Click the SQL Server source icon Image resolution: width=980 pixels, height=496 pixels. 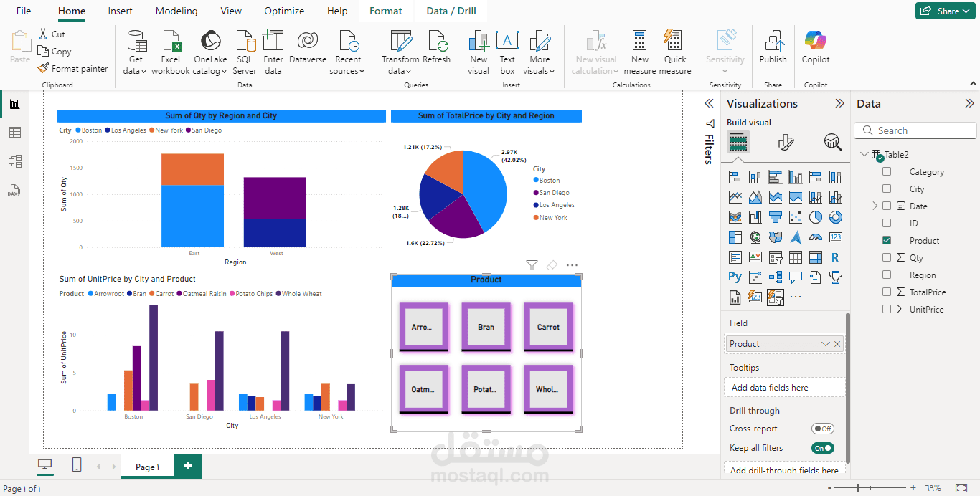tap(245, 52)
